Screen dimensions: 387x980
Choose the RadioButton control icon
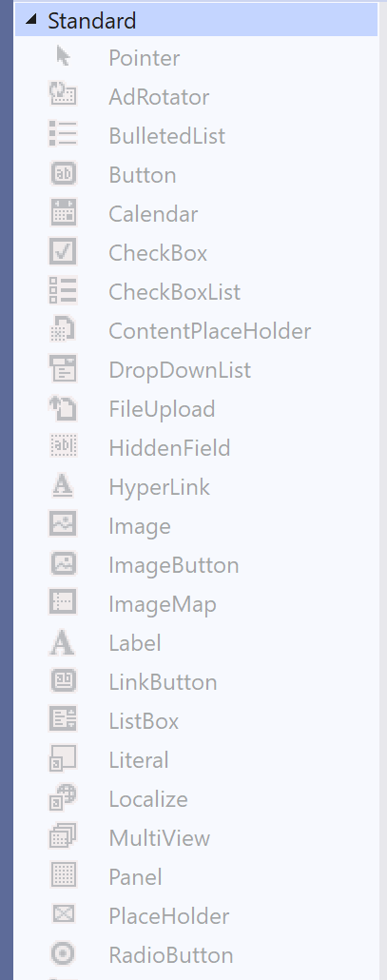click(63, 953)
